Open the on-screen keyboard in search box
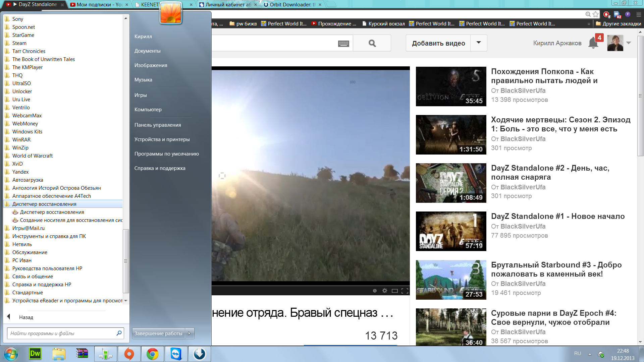Image resolution: width=644 pixels, height=362 pixels. click(x=343, y=44)
